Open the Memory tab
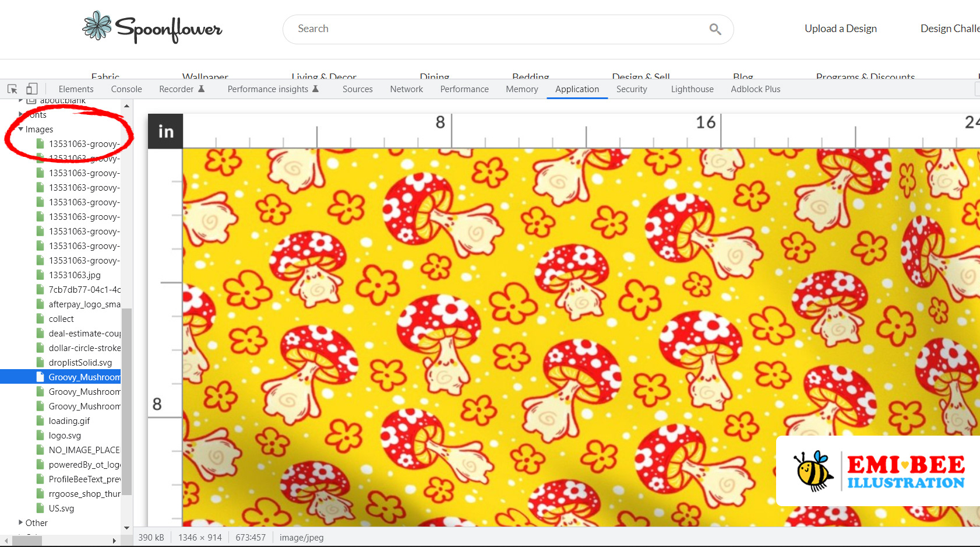 tap(522, 89)
